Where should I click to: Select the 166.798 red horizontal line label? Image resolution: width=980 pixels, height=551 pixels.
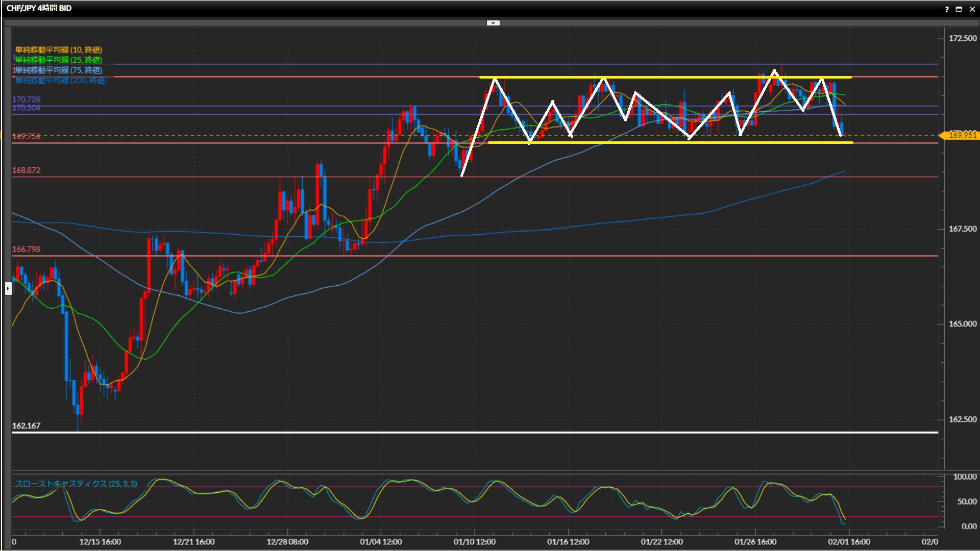pyautogui.click(x=26, y=249)
